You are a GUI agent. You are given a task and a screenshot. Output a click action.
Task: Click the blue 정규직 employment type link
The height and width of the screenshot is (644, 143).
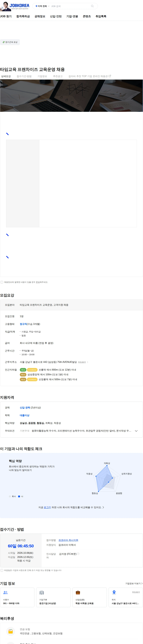click(x=23, y=324)
